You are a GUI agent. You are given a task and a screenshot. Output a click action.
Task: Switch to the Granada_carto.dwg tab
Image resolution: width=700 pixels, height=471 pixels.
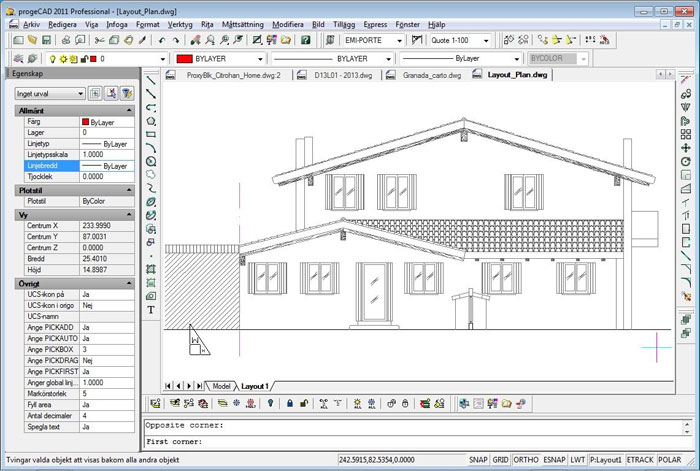[432, 75]
